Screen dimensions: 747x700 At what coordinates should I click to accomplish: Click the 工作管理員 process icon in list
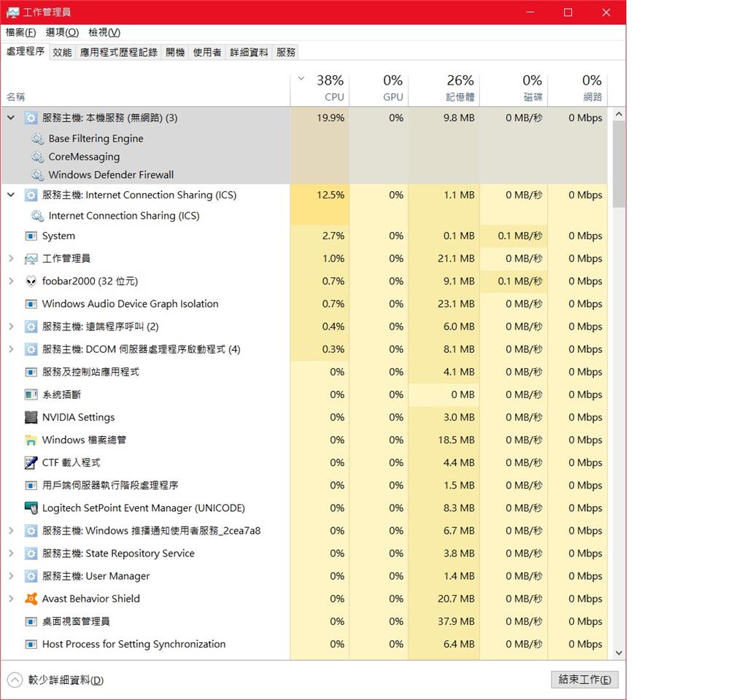tap(31, 259)
